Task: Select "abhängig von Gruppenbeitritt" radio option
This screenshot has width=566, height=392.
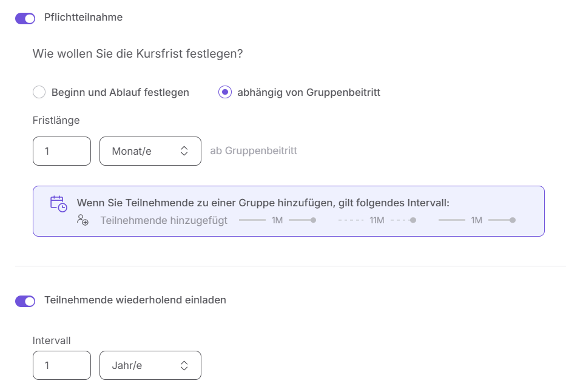Action: coord(225,92)
